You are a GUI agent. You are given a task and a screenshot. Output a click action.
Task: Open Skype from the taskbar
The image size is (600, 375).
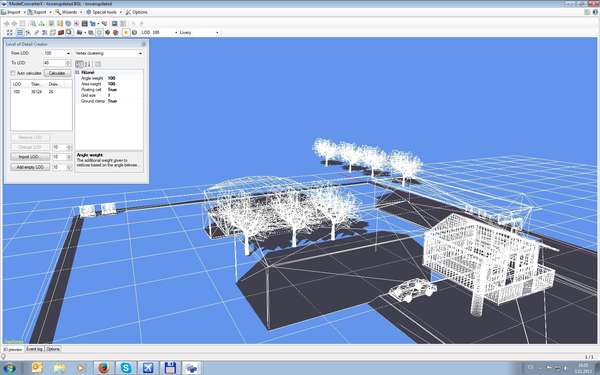pos(126,368)
